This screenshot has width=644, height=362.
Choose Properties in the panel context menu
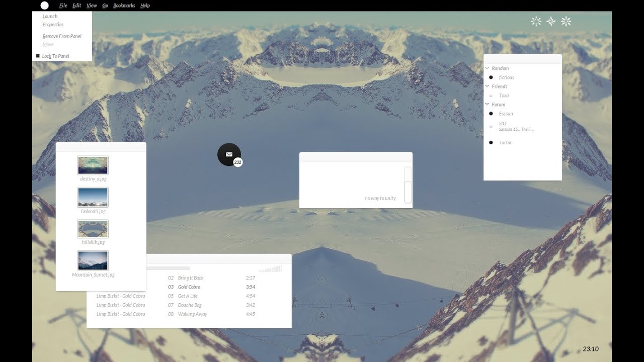click(53, 25)
